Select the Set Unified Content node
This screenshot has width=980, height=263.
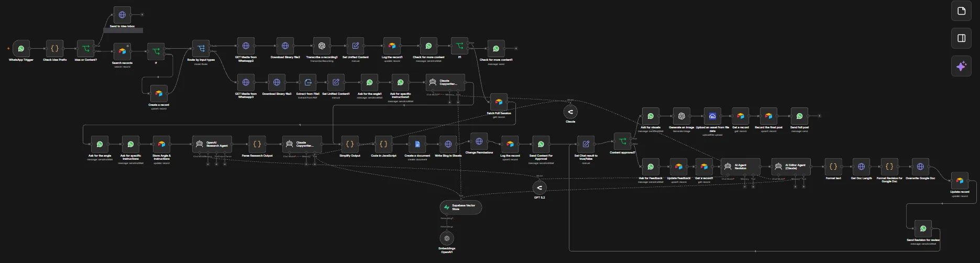coord(355,46)
